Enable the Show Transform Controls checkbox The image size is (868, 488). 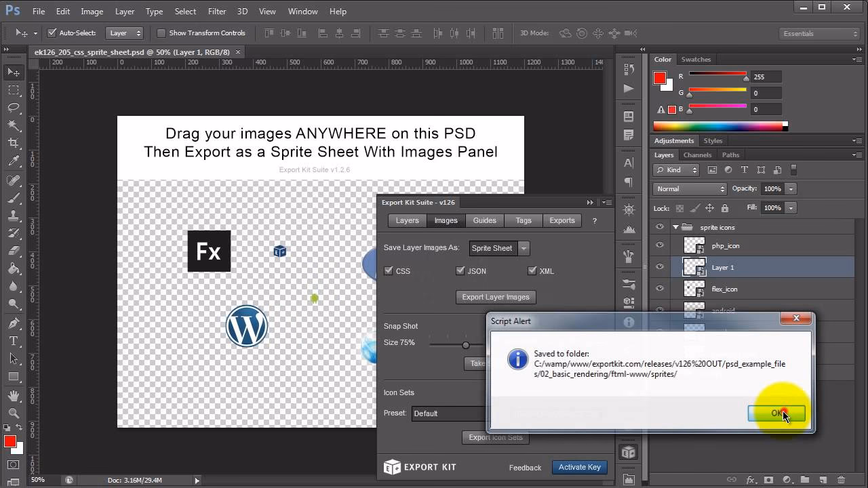(161, 33)
